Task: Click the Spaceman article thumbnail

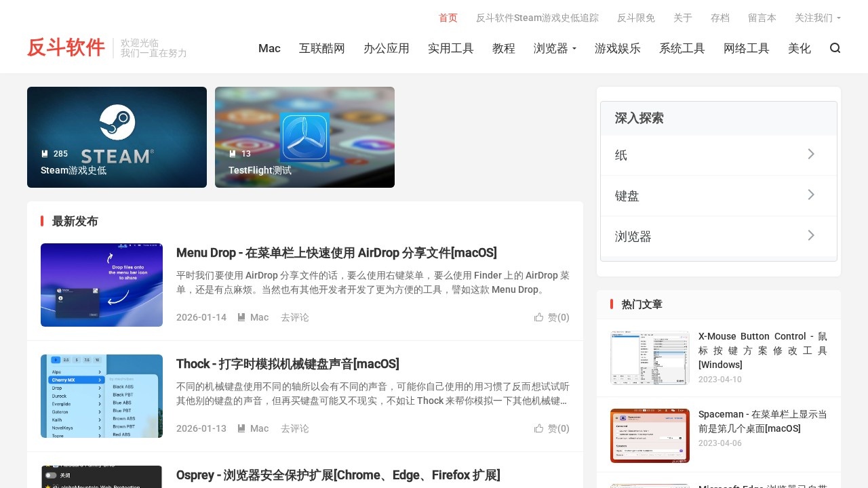Action: coord(649,435)
